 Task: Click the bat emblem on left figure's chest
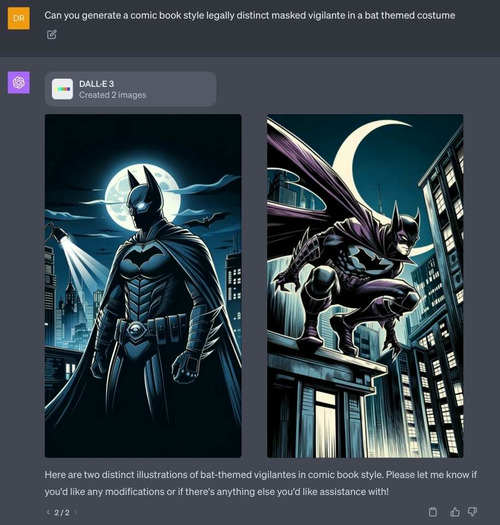143,259
